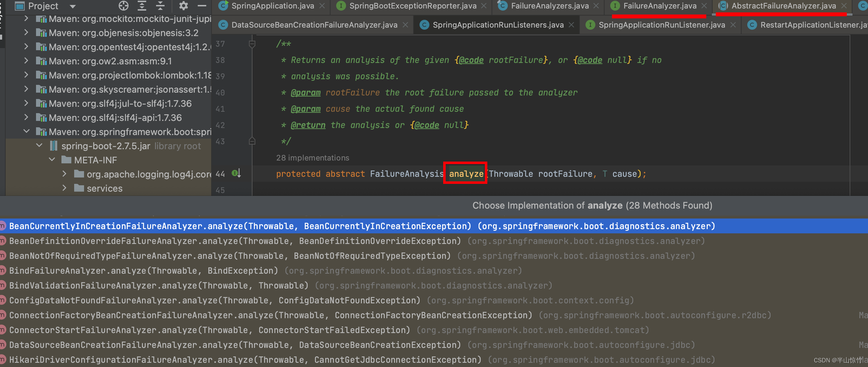
Task: Click the @param rootFailure Javadoc tag
Action: (x=305, y=93)
